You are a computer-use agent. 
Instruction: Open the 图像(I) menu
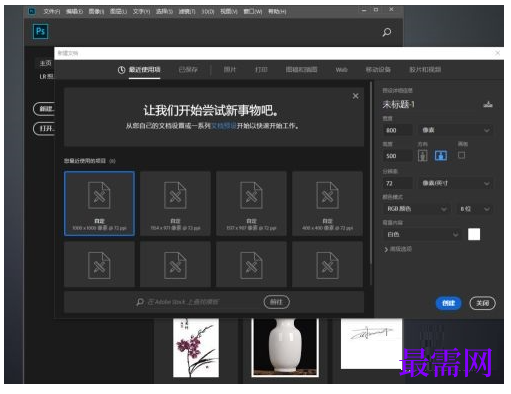coord(96,12)
